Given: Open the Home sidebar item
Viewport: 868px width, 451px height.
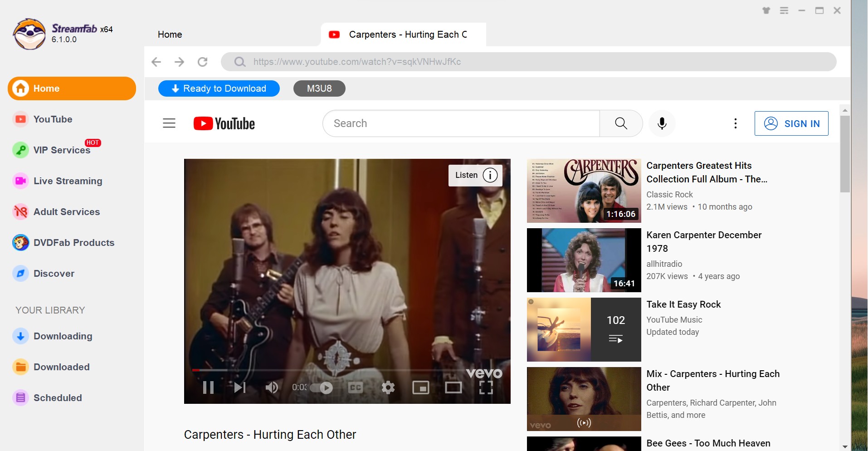Looking at the screenshot, I should 72,88.
